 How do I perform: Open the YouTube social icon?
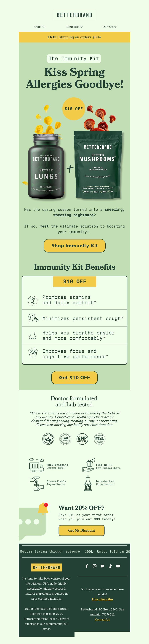(118, 566)
